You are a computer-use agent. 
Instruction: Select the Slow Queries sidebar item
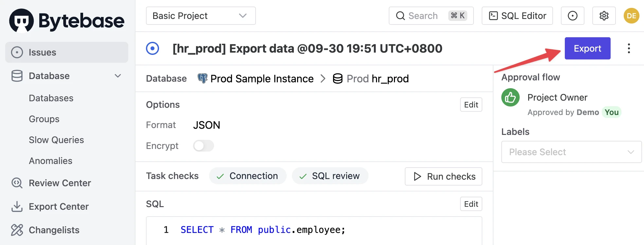[56, 140]
